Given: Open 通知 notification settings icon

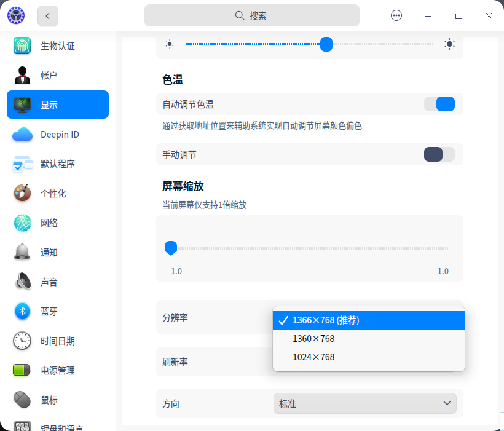Looking at the screenshot, I should pyautogui.click(x=22, y=252).
